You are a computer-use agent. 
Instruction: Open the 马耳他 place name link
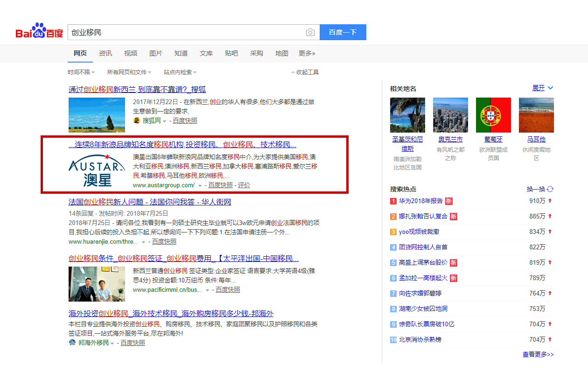(536, 139)
